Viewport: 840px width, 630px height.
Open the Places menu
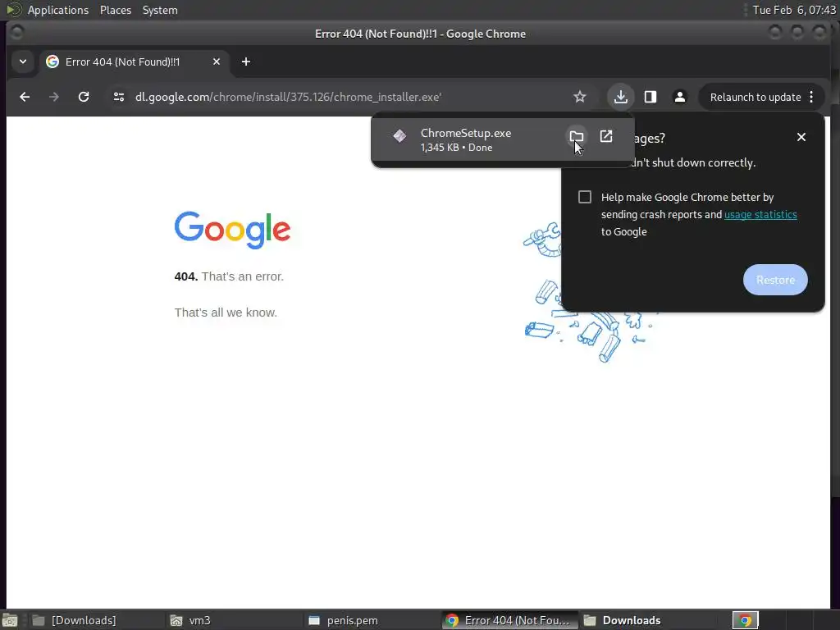click(x=116, y=10)
